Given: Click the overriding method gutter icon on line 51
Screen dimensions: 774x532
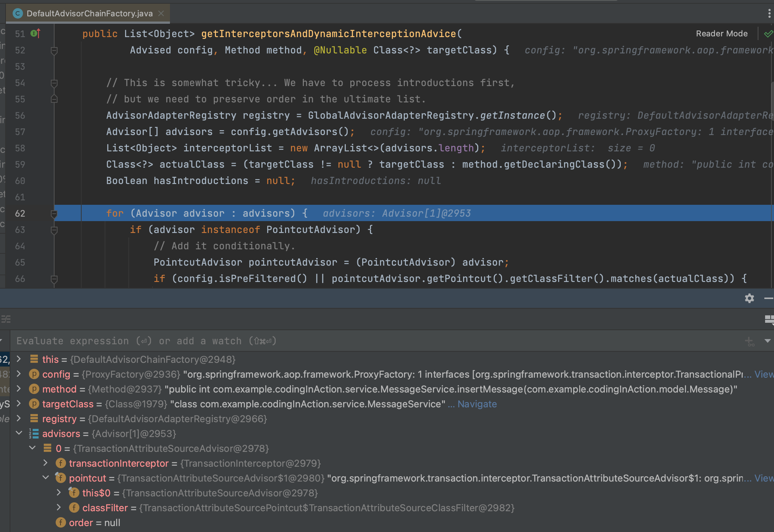Looking at the screenshot, I should pyautogui.click(x=36, y=34).
